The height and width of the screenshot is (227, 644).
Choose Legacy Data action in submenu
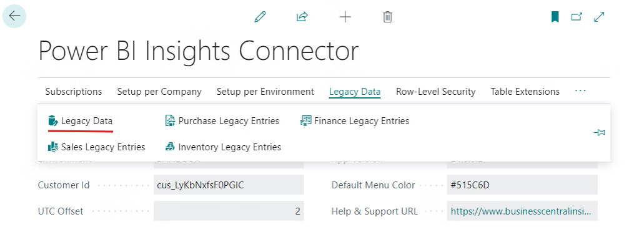pos(87,121)
